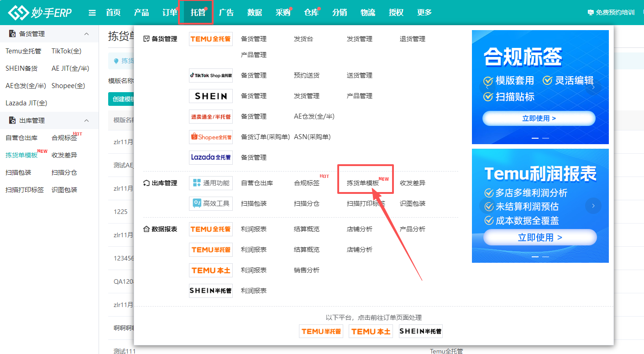Go to TEMU半托管 under 以下平台 note
644x354 pixels.
(x=321, y=331)
